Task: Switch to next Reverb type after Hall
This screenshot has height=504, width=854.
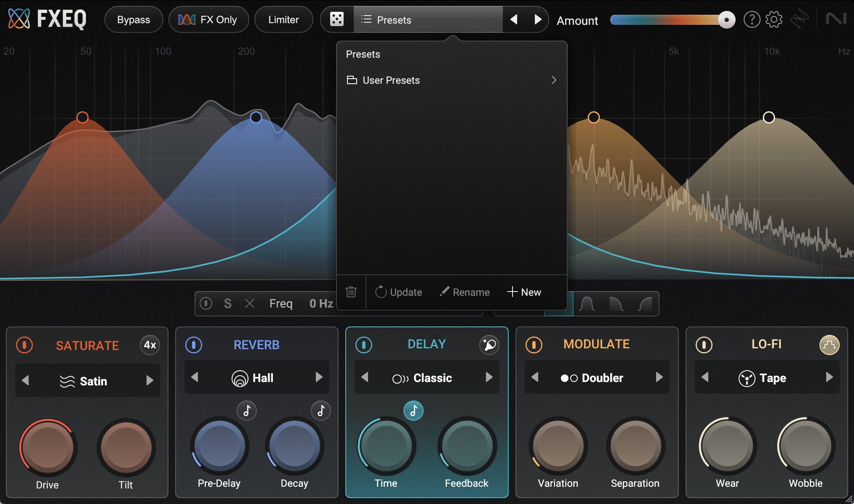Action: click(319, 377)
